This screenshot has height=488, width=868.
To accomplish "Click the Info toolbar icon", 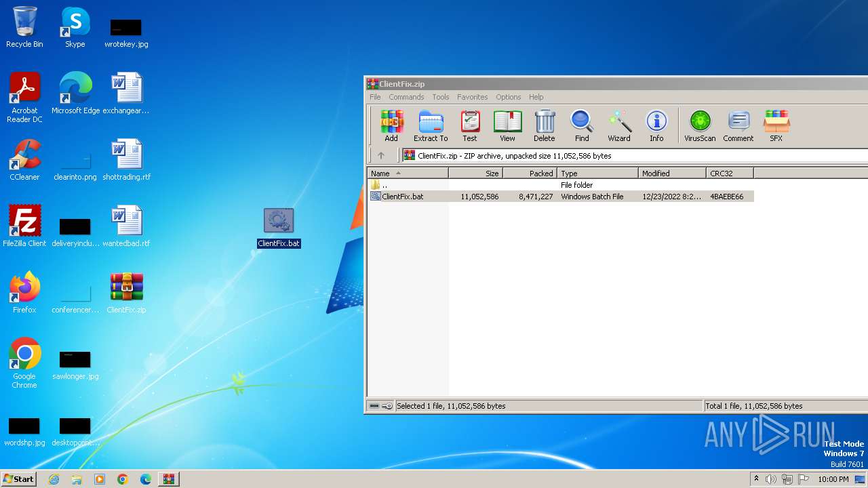I will click(x=656, y=126).
